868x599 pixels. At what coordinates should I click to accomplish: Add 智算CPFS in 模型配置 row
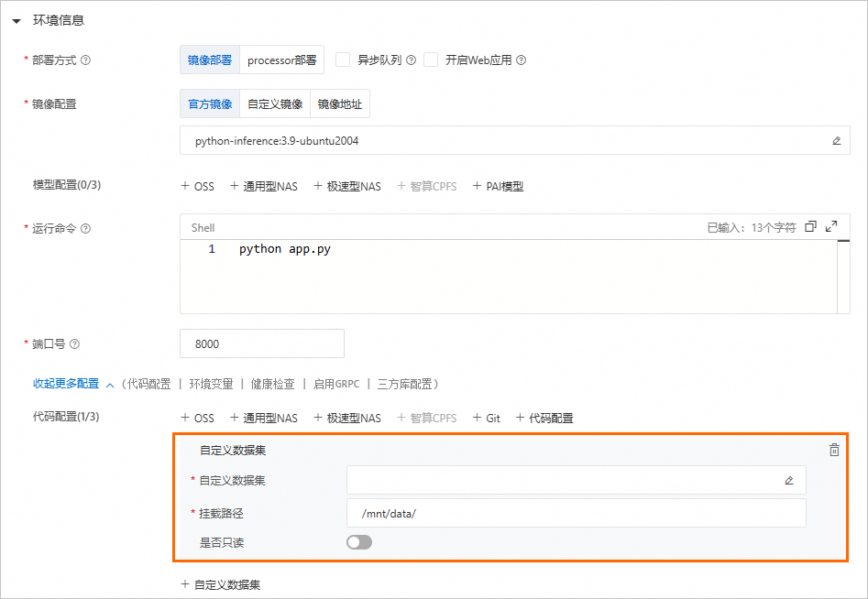pos(427,187)
